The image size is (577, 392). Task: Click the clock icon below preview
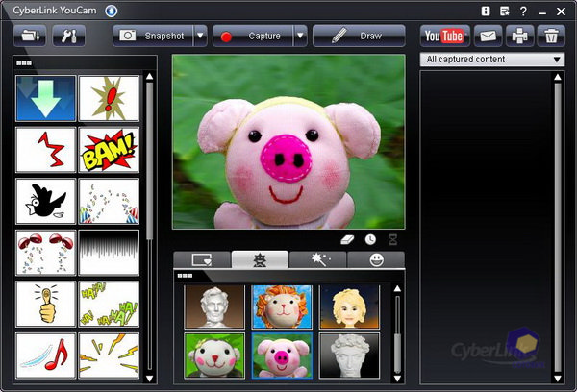[x=370, y=239]
